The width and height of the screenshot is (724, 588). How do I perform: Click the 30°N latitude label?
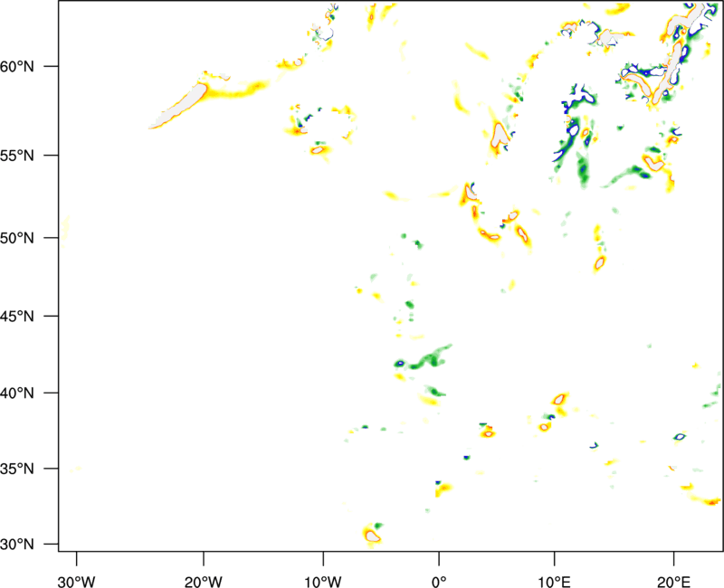pos(17,545)
